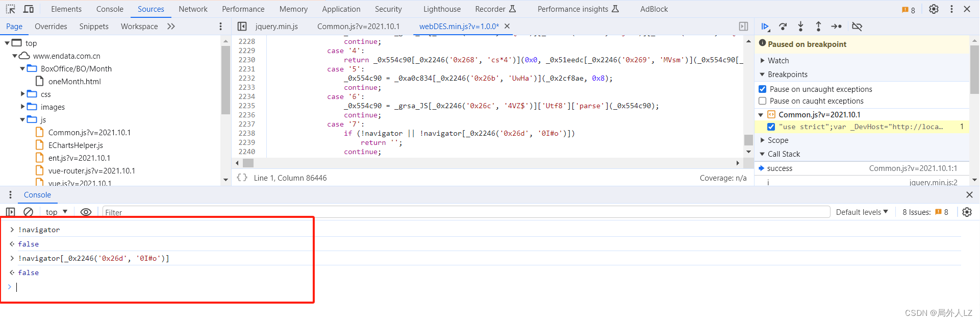This screenshot has width=980, height=322.
Task: Collapse the www.endata.com.cn domain node
Action: pos(15,56)
